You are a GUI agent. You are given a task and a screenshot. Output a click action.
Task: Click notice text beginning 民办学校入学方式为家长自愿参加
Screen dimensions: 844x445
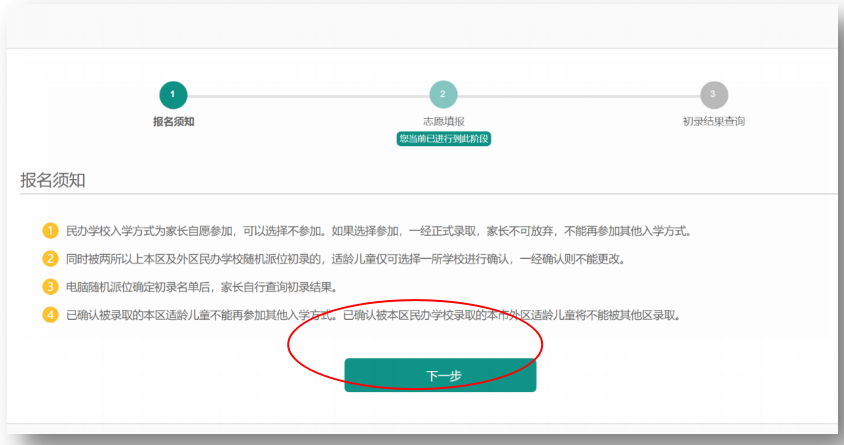[378, 231]
